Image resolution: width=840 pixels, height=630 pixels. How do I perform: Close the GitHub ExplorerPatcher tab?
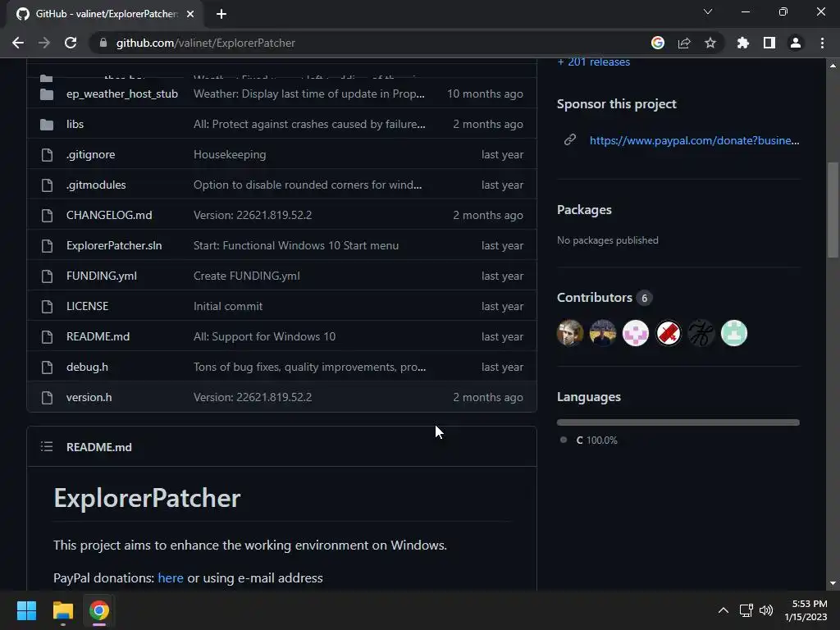pos(190,14)
